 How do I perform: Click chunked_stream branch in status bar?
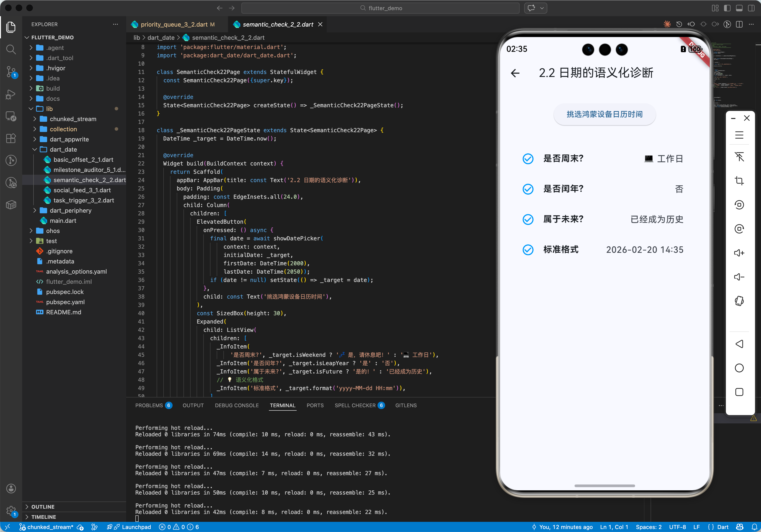50,527
